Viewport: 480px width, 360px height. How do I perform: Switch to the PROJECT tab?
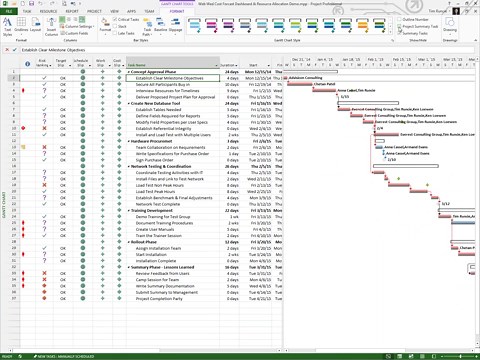click(94, 11)
